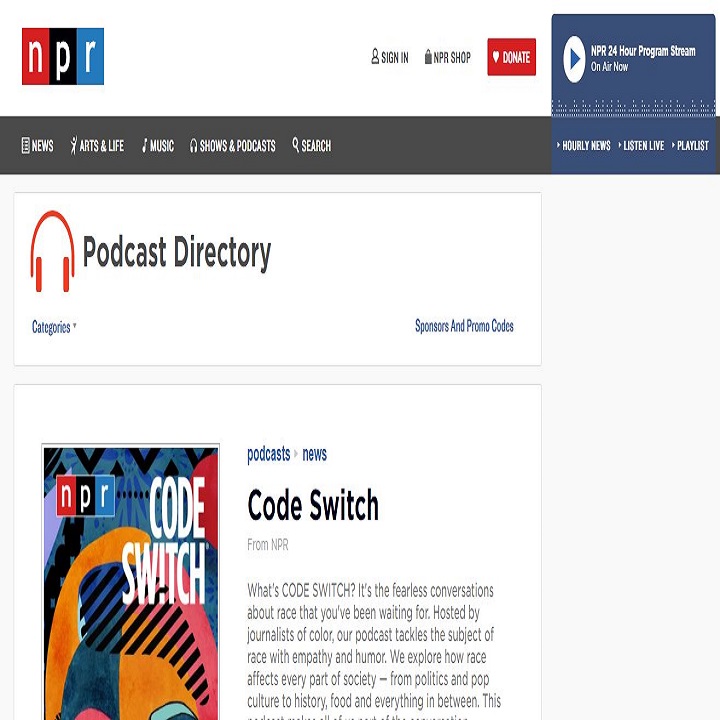The width and height of the screenshot is (720, 720).
Task: Open Sponsors And Promo Codes link
Action: pyautogui.click(x=464, y=326)
